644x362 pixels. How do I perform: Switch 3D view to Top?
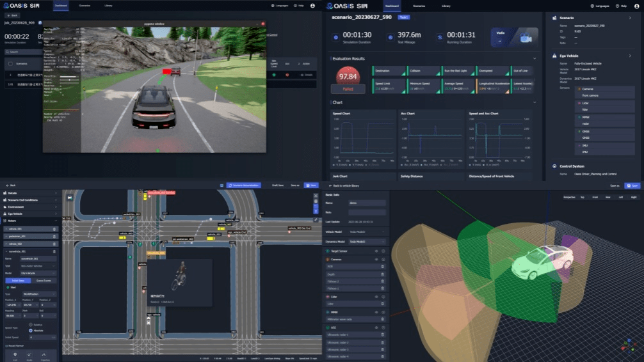click(x=583, y=198)
